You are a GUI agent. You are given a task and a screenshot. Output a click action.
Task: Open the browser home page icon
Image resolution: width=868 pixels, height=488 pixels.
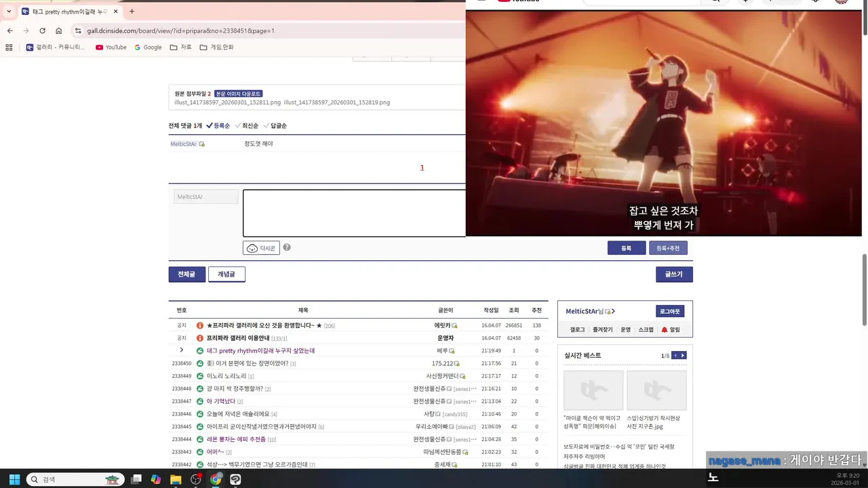coord(59,30)
